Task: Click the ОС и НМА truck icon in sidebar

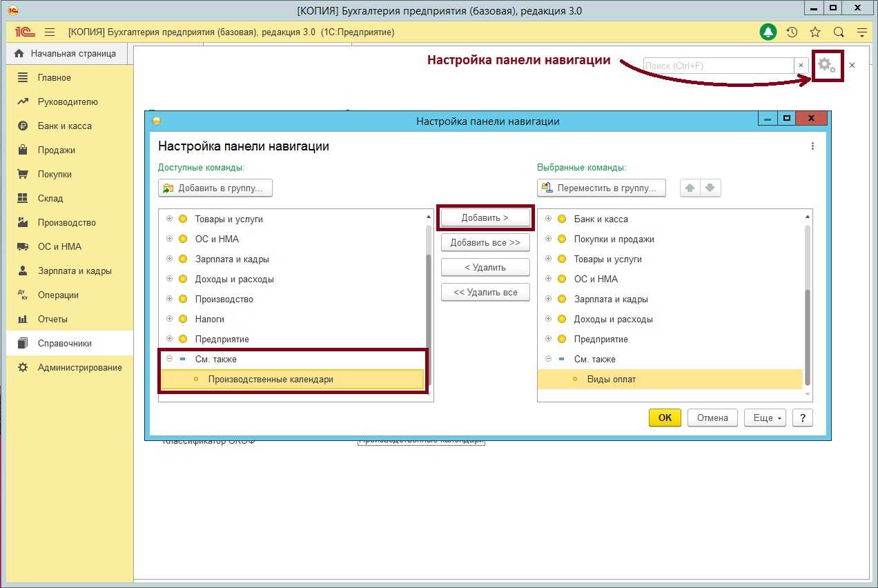Action: click(x=23, y=246)
